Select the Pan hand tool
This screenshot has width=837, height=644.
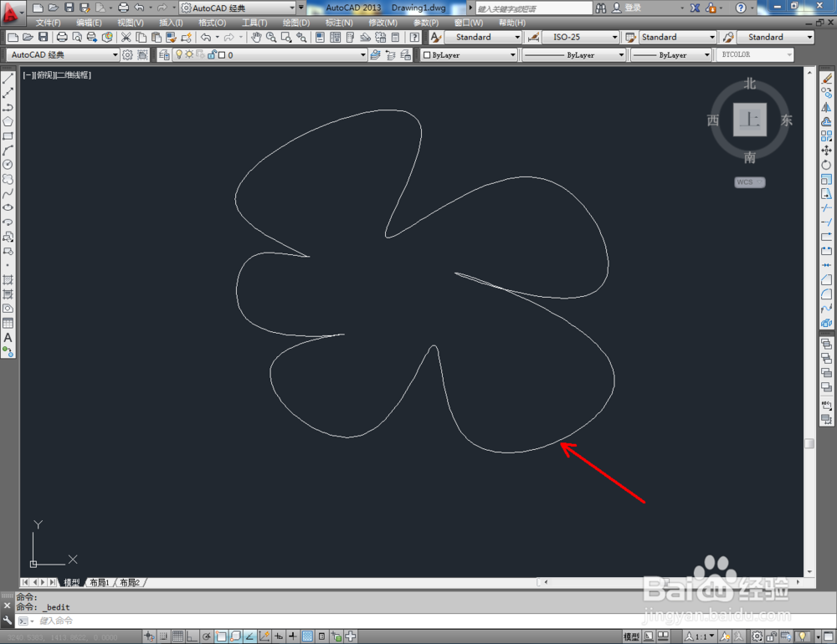[x=256, y=37]
